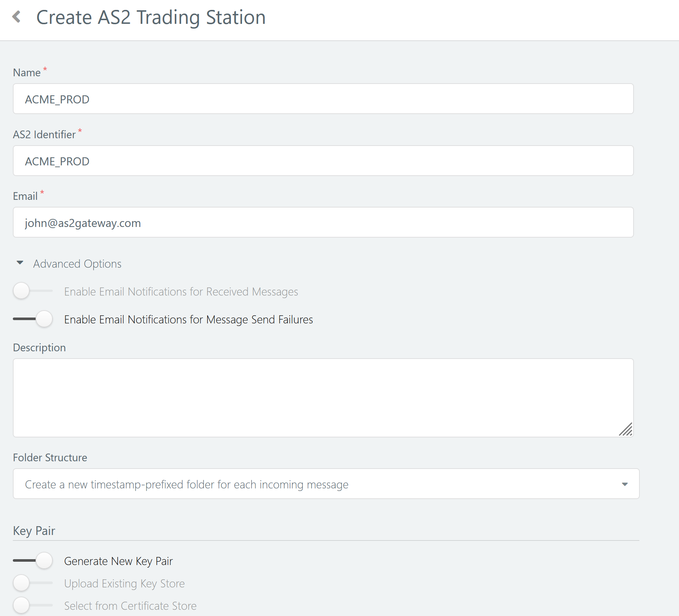Click the send failures notification label
The width and height of the screenshot is (679, 616).
(188, 319)
